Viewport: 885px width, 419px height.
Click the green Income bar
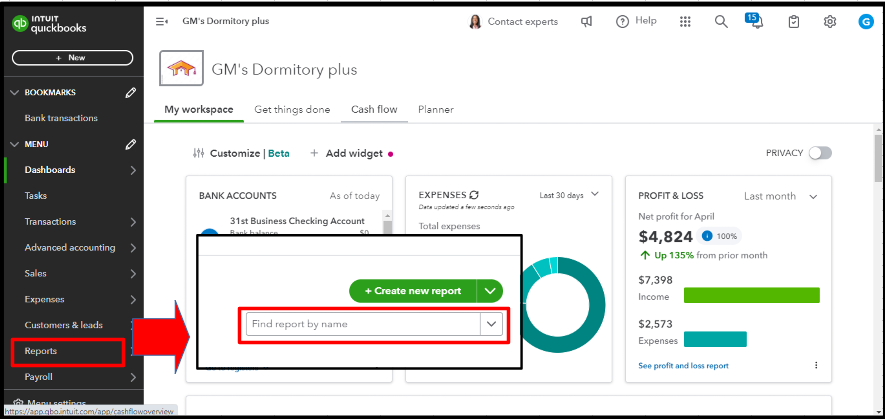tap(751, 295)
